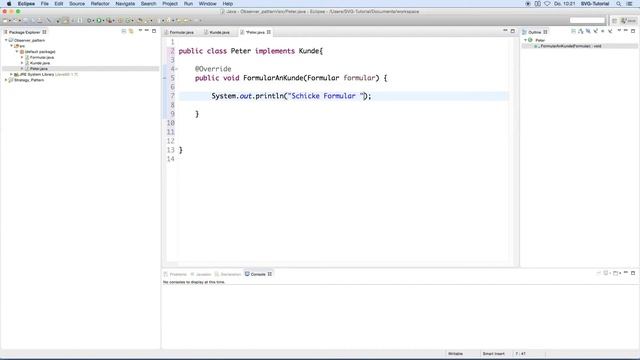Viewport: 640px width, 360px height.
Task: Open the Navigate menu
Action: 125,4
